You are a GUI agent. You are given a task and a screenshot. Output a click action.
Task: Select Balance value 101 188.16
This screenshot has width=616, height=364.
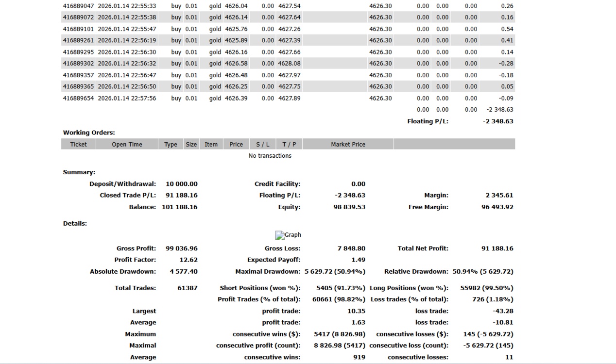click(x=180, y=207)
